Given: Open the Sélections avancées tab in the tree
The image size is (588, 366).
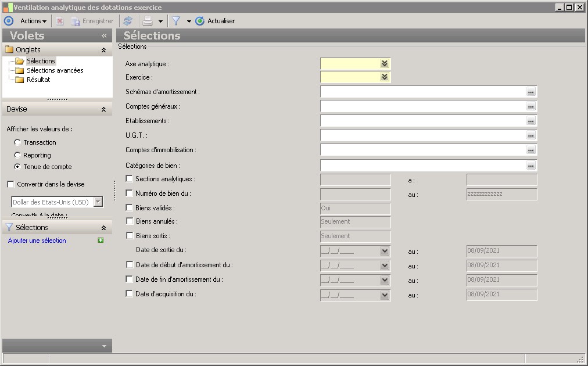Looking at the screenshot, I should pos(55,70).
